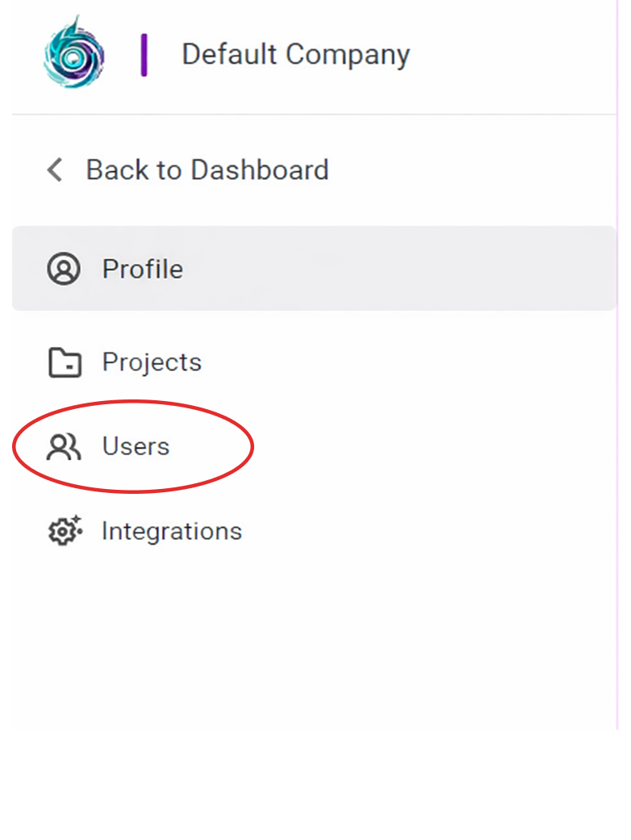631x840 pixels.
Task: Click the Users text label
Action: tap(136, 446)
